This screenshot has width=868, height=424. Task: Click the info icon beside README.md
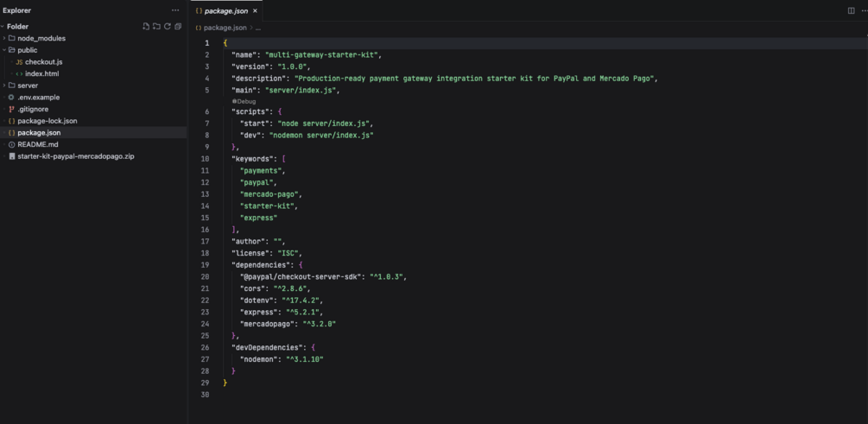11,144
